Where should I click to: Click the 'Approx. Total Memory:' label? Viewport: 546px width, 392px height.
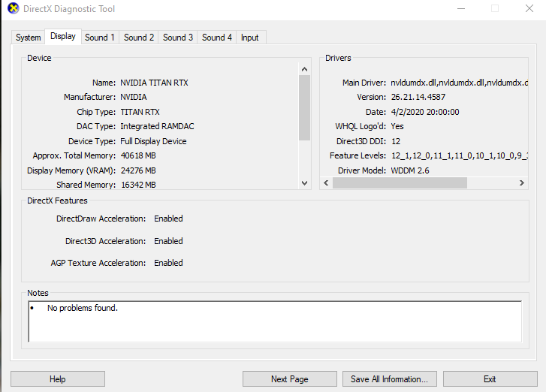74,155
